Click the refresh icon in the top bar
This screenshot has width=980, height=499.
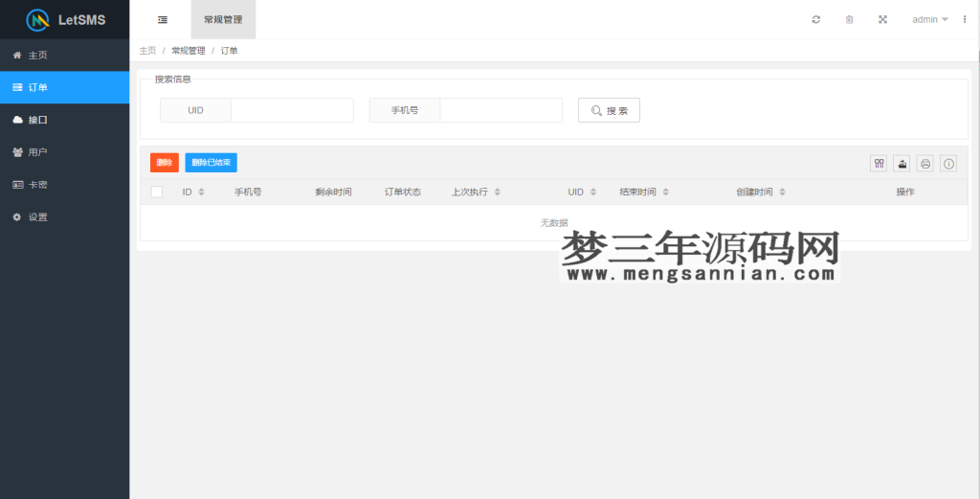815,19
